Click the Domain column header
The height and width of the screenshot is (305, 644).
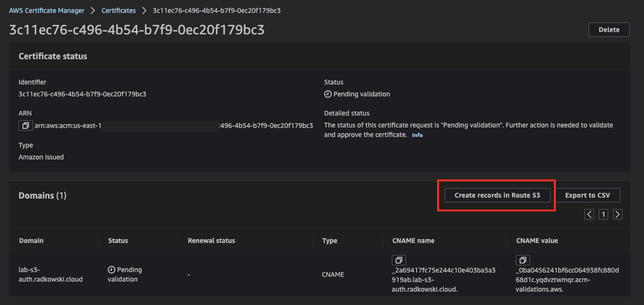click(x=31, y=241)
